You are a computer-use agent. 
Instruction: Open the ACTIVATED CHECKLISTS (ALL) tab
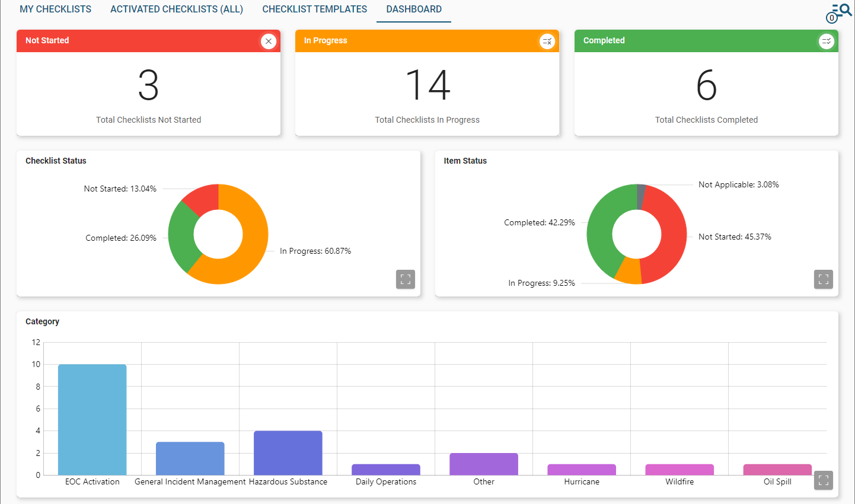tap(176, 9)
